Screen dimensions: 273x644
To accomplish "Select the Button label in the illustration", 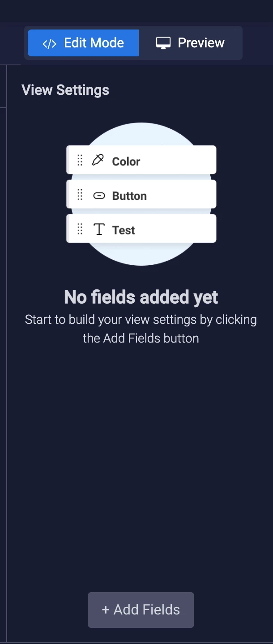I will (x=129, y=196).
